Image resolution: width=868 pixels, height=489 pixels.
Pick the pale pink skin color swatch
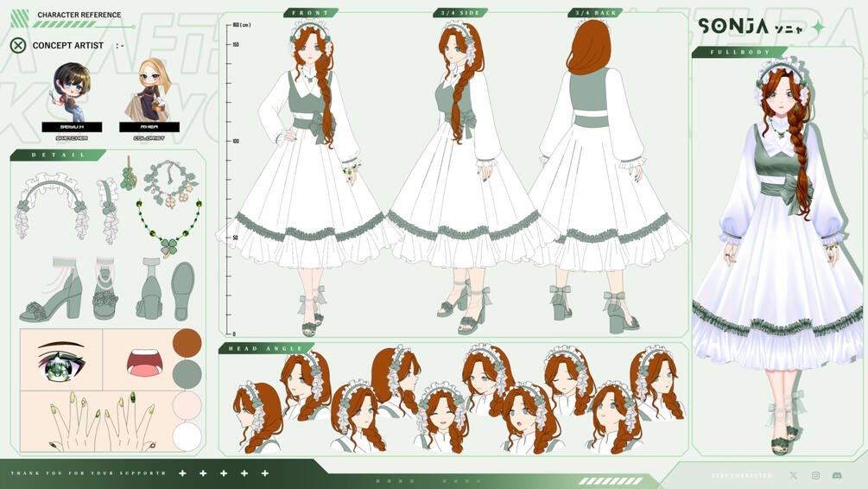point(187,405)
